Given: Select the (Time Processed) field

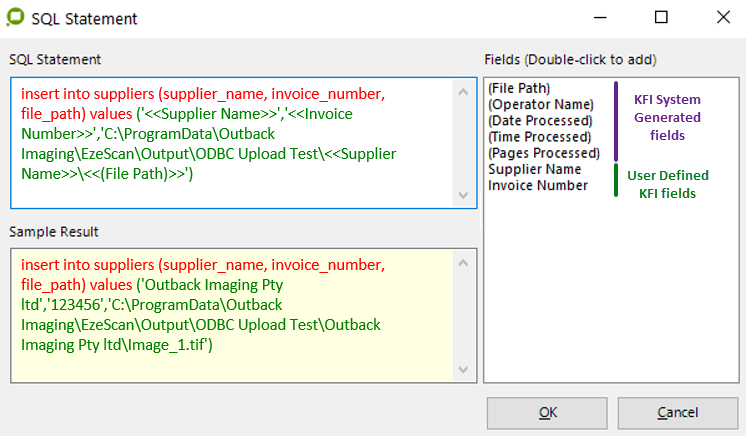Looking at the screenshot, I should (542, 137).
